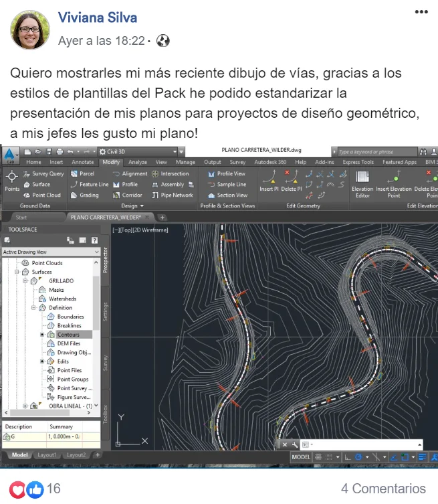Screen dimensions: 438x504
Task: Expand the Contours tree node
Action: tap(42, 335)
